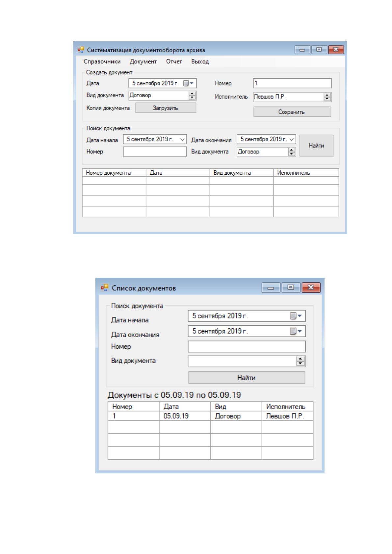This screenshot has width=392, height=554.
Task: Step the Вид документа Договор spinner in Создать документ
Action: 192,95
